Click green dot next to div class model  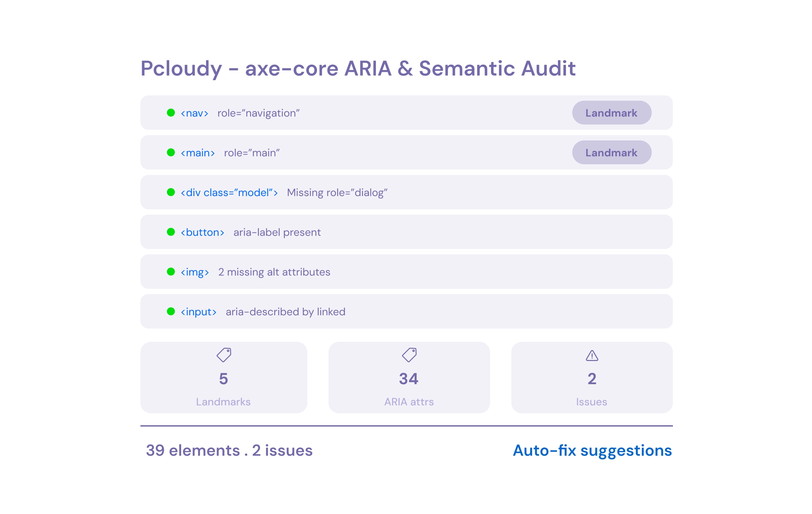(x=171, y=192)
